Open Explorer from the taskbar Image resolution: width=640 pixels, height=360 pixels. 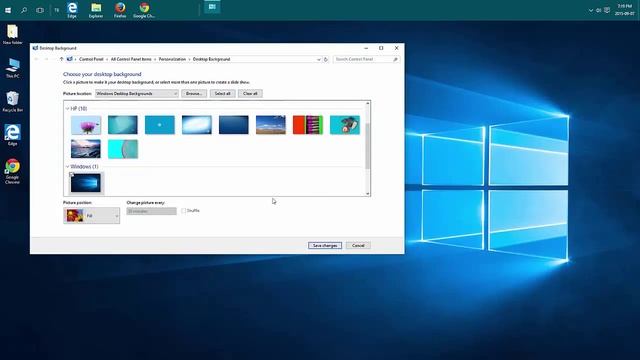[x=96, y=10]
